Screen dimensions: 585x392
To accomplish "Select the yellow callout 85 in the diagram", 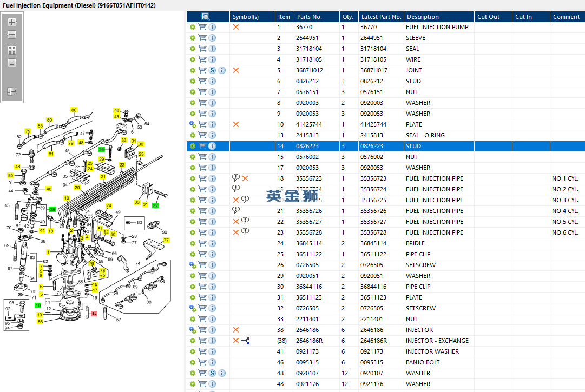I will 10,175.
